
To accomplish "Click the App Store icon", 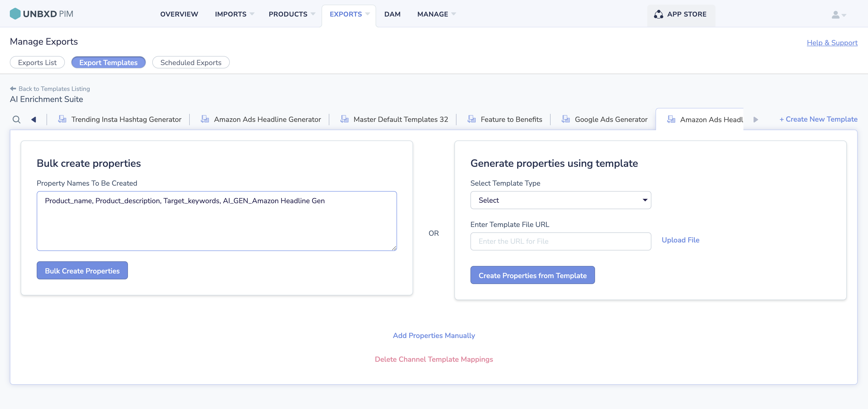I will (x=658, y=14).
